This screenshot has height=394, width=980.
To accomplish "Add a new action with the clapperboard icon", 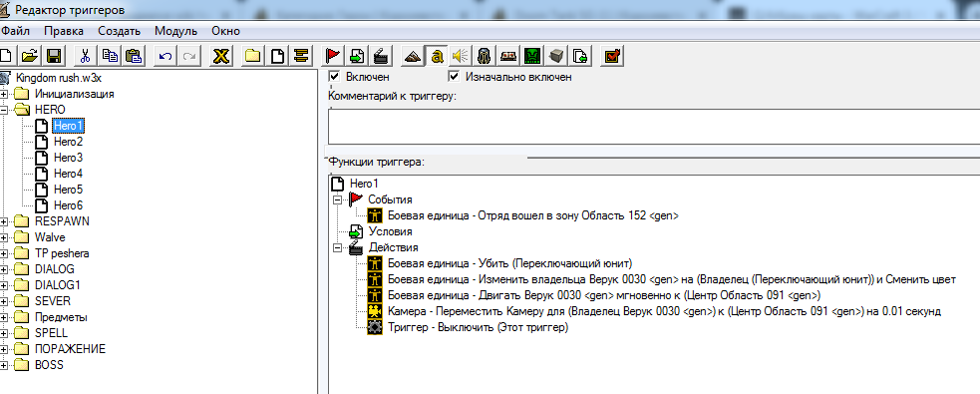I will (381, 56).
